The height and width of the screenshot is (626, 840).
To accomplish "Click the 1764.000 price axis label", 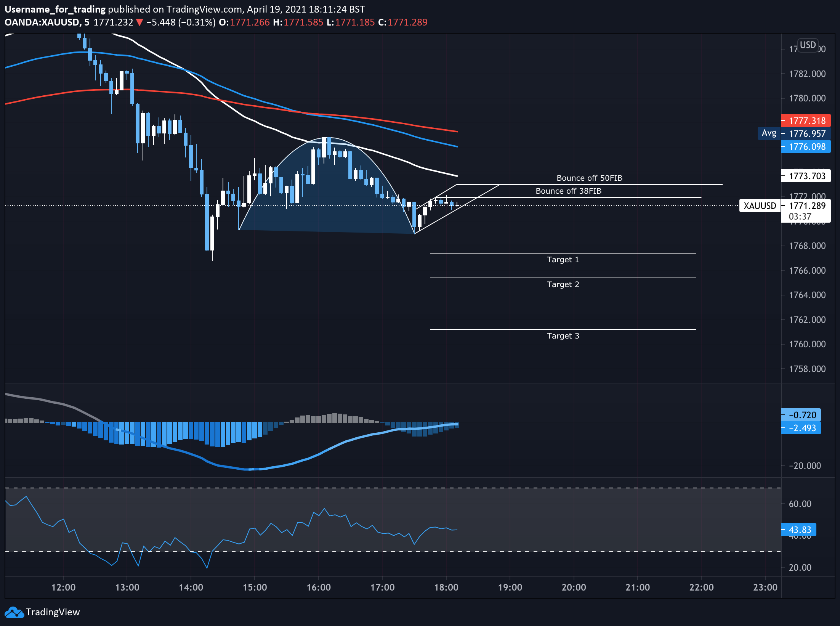I will [807, 295].
